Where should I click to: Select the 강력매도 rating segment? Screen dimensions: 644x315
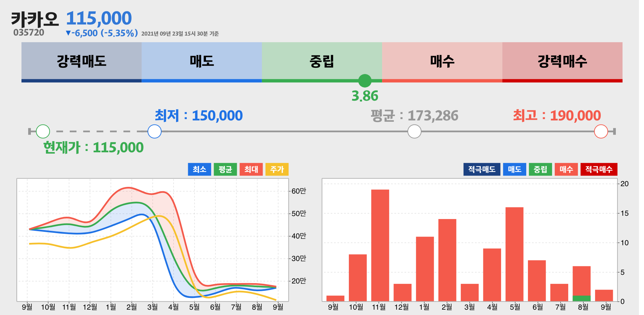[x=82, y=62]
